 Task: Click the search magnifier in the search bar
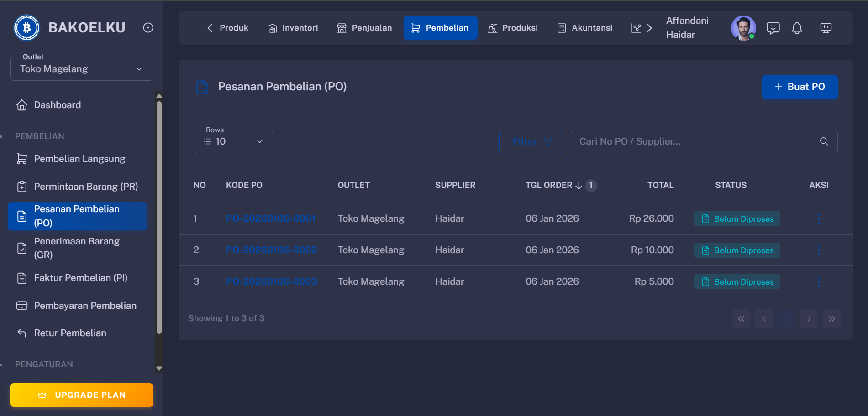coord(824,141)
